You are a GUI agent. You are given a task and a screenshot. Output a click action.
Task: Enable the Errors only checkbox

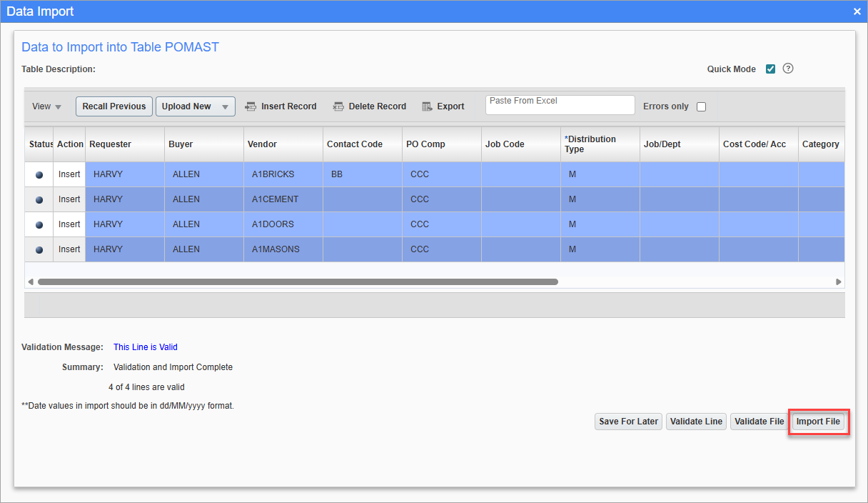(x=701, y=106)
